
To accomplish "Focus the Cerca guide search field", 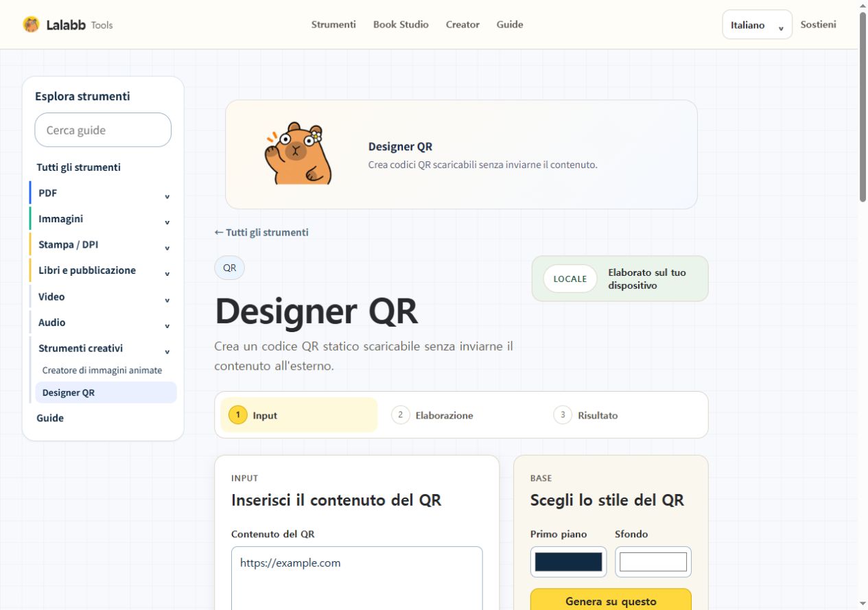I will [x=103, y=130].
